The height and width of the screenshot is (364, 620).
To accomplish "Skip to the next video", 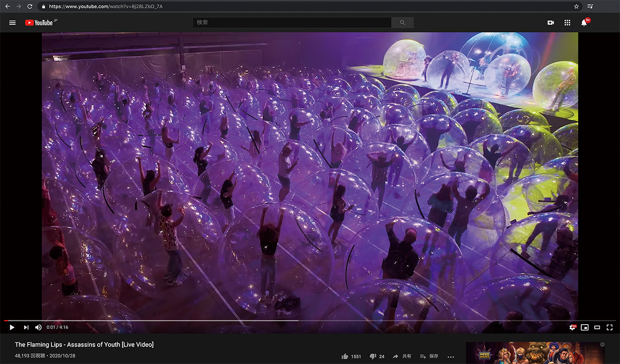I will click(x=26, y=327).
